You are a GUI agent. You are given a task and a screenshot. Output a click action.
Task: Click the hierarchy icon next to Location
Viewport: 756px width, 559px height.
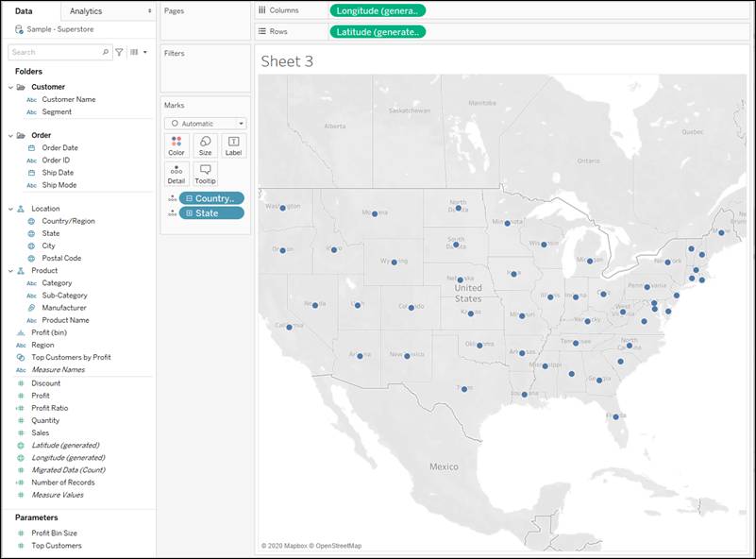click(21, 209)
